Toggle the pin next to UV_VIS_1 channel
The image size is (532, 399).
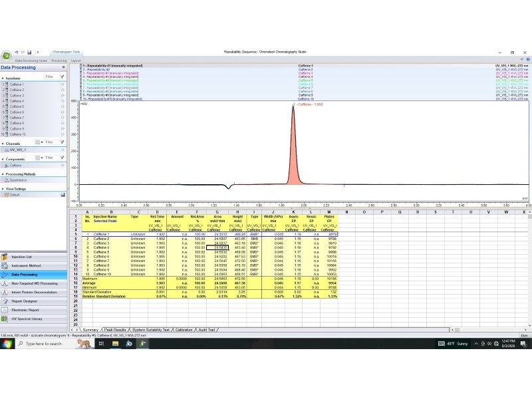point(63,150)
